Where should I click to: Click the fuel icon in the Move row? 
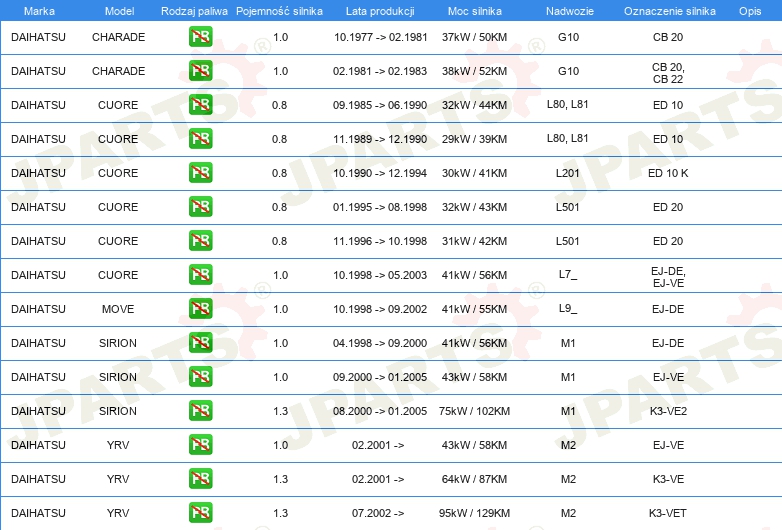[200, 309]
